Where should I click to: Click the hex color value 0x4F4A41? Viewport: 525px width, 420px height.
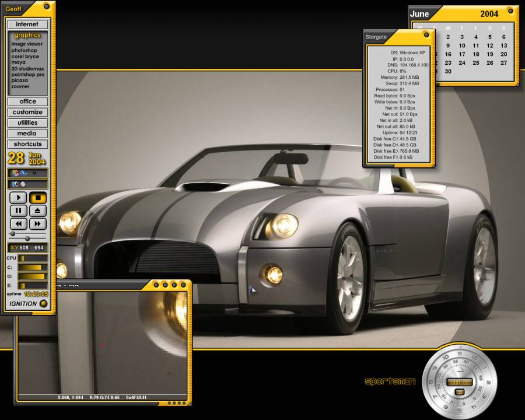136,398
